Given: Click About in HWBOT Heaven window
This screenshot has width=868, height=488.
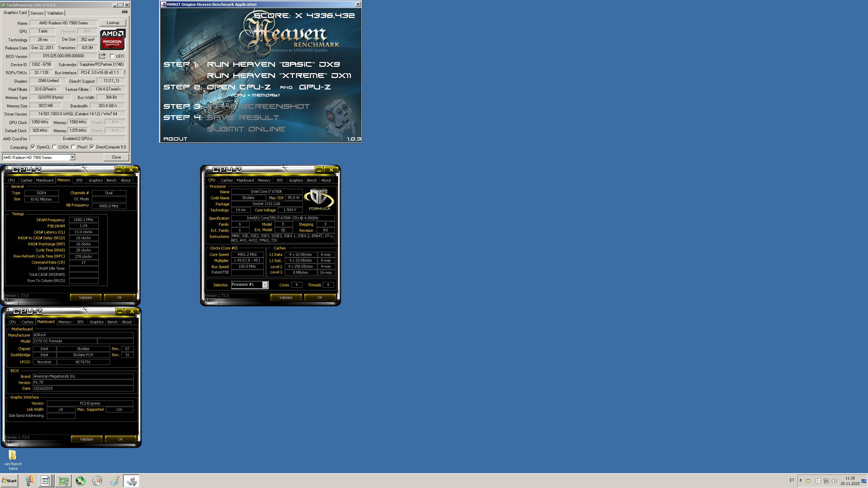Looking at the screenshot, I should (175, 139).
